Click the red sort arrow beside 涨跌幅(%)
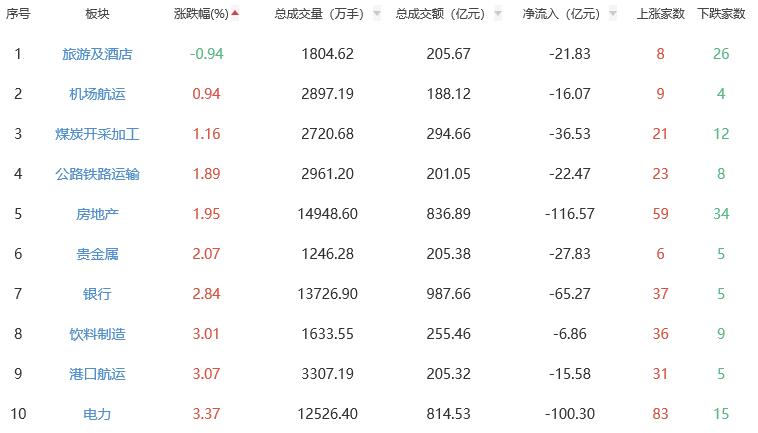Viewport: 758px width, 433px height. (x=235, y=13)
